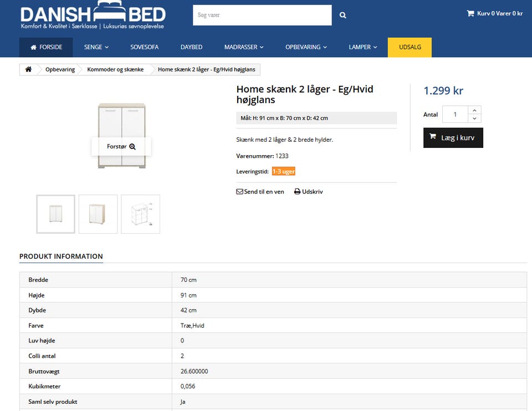
Task: Select the second angled-view product thumbnail
Action: coord(98,214)
